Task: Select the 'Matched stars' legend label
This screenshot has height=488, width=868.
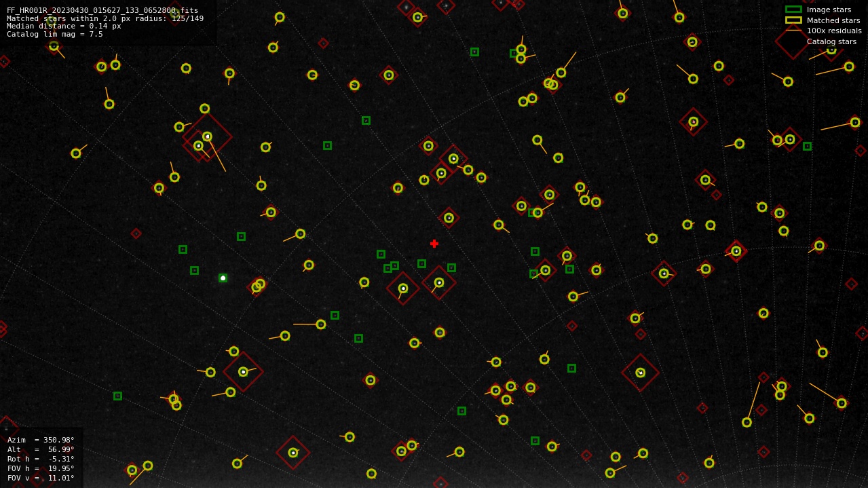Action: click(x=833, y=20)
